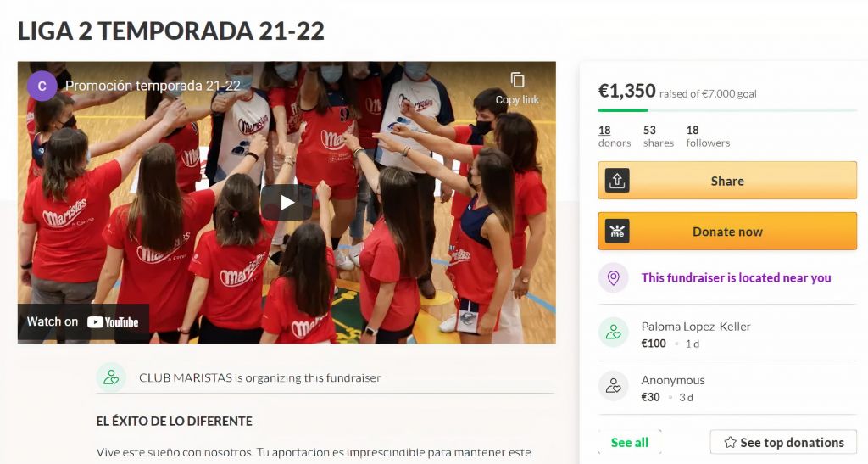Open the Share button

click(x=726, y=181)
